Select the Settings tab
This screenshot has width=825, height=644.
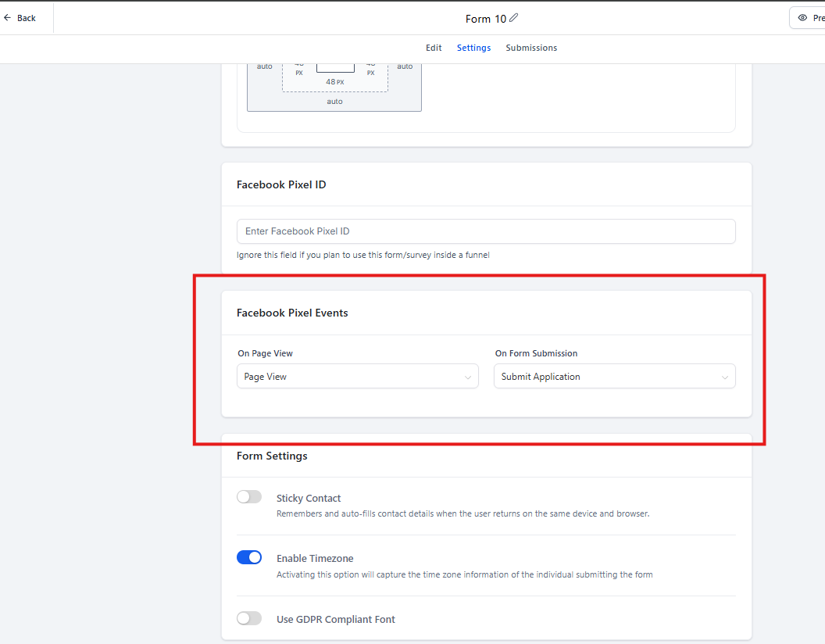473,48
